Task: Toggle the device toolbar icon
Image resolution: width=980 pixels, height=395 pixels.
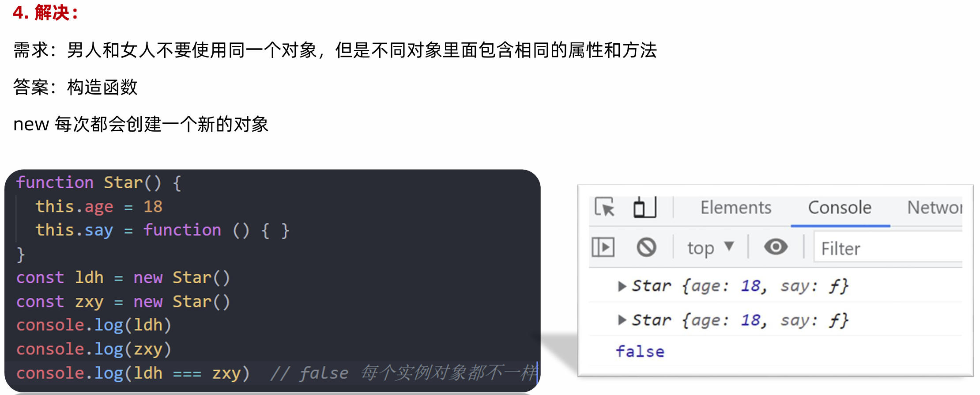Action: pos(645,207)
